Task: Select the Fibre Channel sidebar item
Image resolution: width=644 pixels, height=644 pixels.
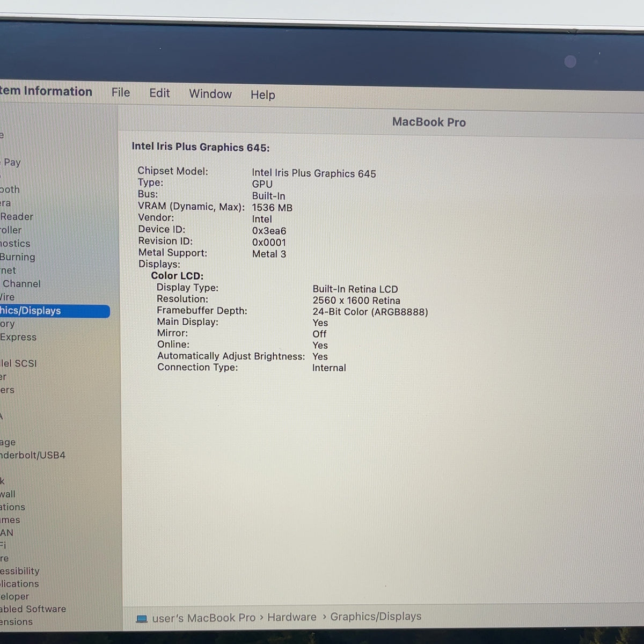Action: coord(20,283)
